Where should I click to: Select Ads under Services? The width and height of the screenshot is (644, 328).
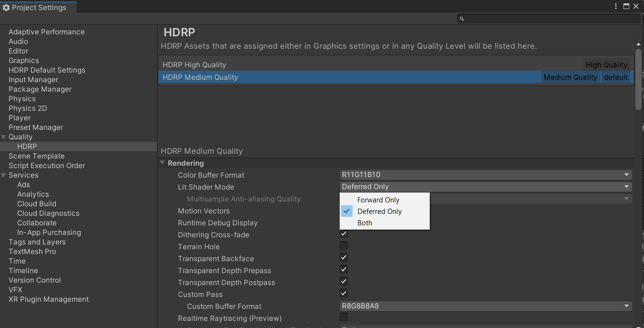click(x=23, y=185)
